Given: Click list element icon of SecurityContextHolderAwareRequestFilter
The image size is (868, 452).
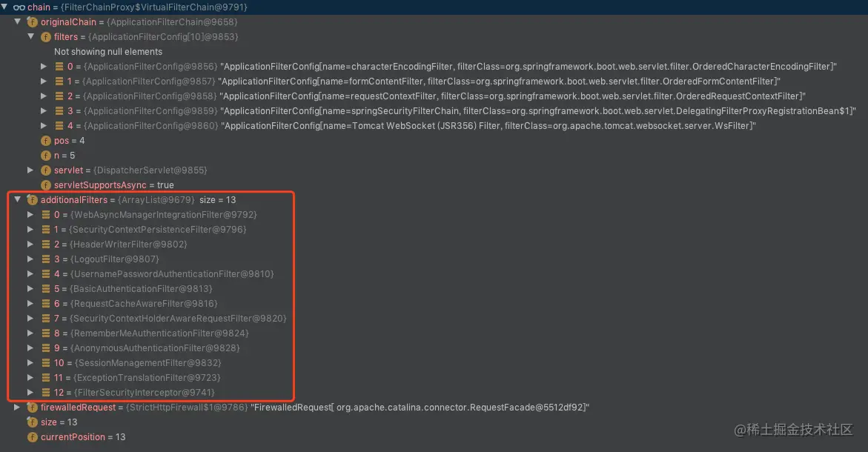Looking at the screenshot, I should pos(46,318).
